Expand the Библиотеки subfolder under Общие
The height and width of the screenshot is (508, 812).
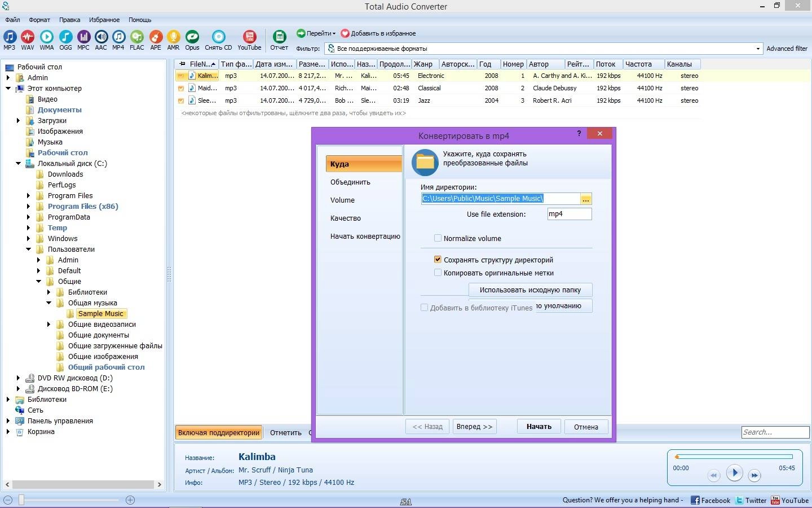pos(49,292)
